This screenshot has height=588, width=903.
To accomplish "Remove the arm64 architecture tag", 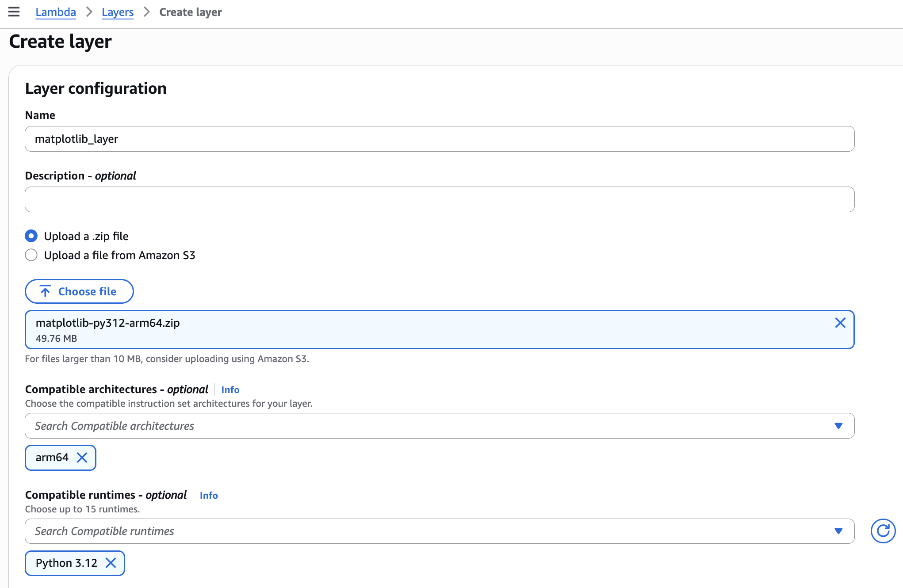I will pos(82,458).
